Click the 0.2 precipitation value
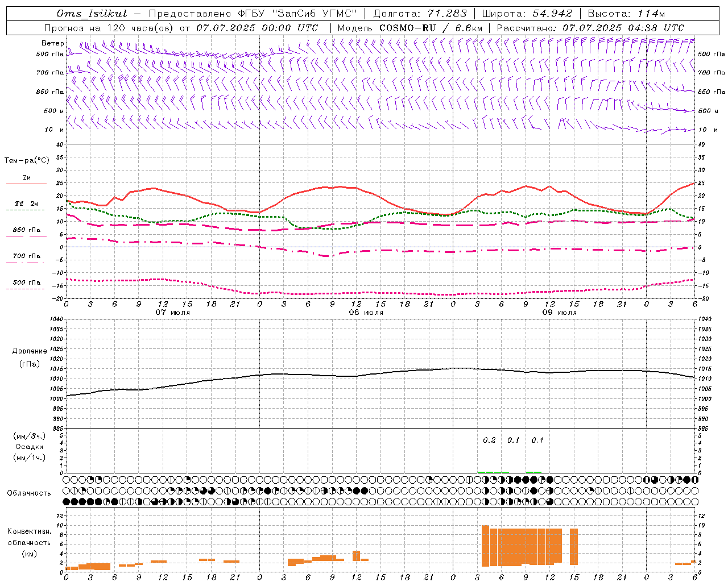Screen dimensions: 728x582 click(x=489, y=440)
